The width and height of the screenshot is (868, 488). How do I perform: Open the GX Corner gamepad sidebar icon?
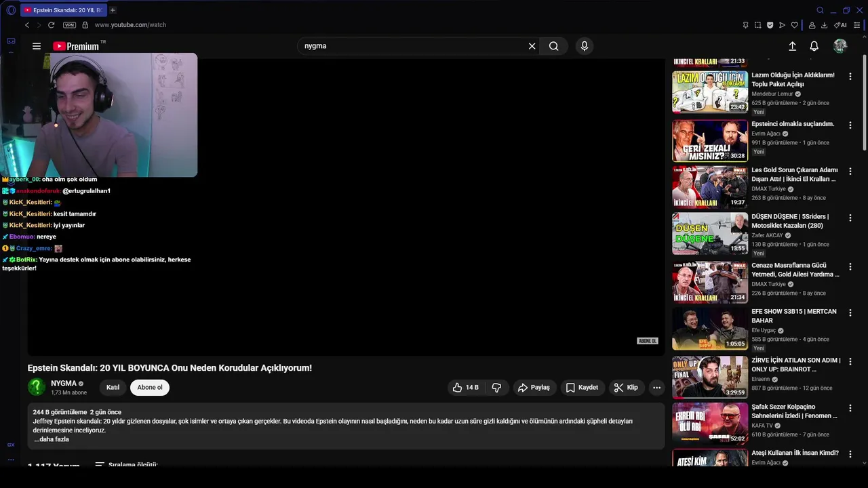[x=11, y=41]
